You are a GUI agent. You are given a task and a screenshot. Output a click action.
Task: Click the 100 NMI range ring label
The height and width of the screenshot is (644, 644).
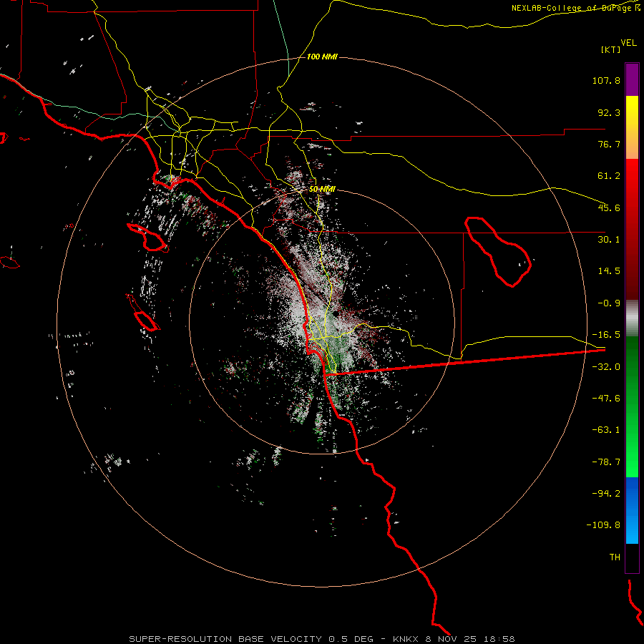tap(322, 57)
